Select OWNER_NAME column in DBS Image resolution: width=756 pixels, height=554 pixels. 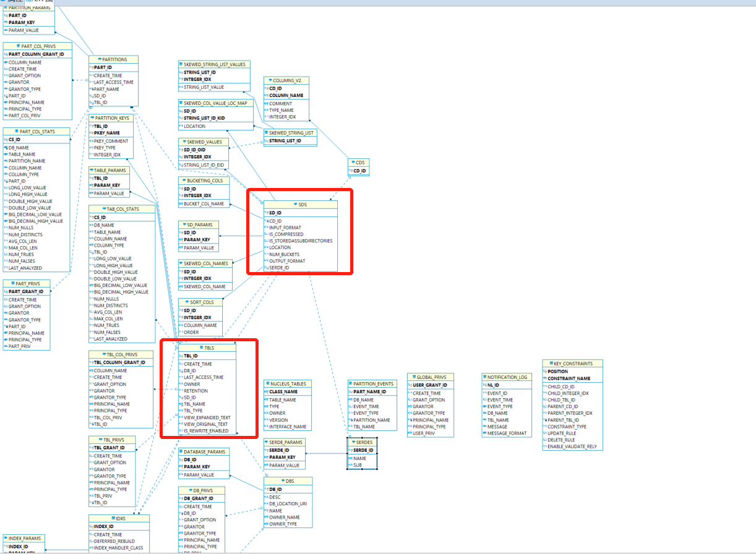(285, 517)
